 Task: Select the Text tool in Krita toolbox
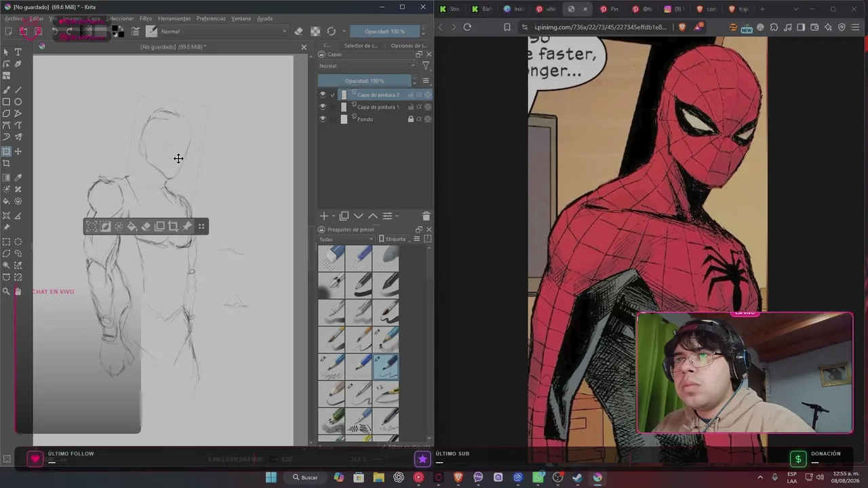pyautogui.click(x=18, y=52)
